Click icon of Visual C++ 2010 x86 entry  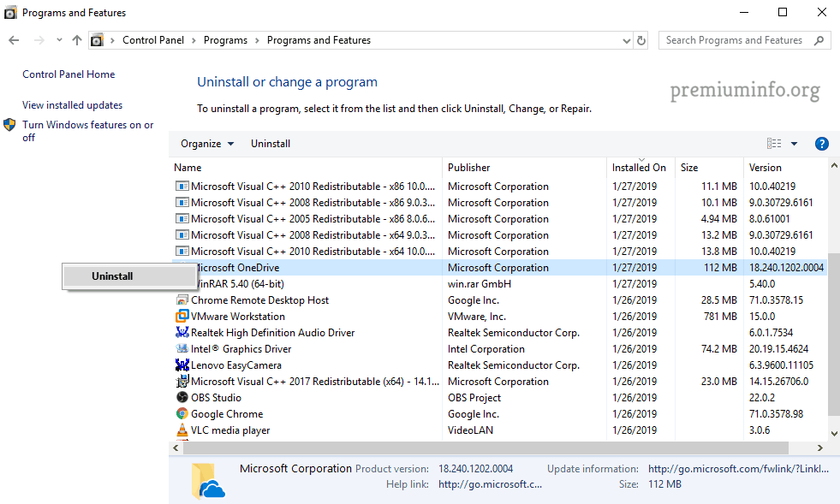(182, 187)
